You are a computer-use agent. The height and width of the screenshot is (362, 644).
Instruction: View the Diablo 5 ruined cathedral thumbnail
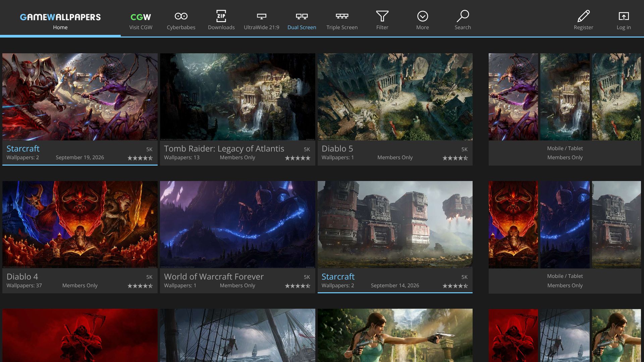(x=395, y=97)
